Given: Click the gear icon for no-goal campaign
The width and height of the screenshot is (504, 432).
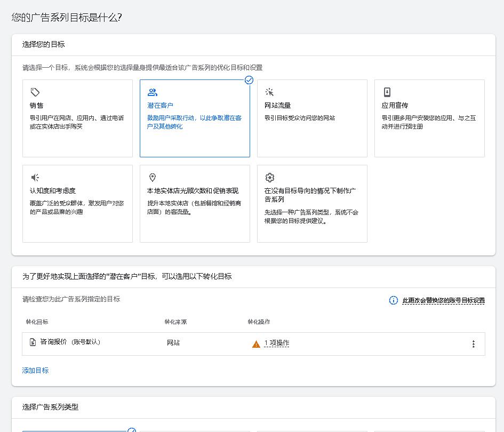Looking at the screenshot, I should 270,178.
